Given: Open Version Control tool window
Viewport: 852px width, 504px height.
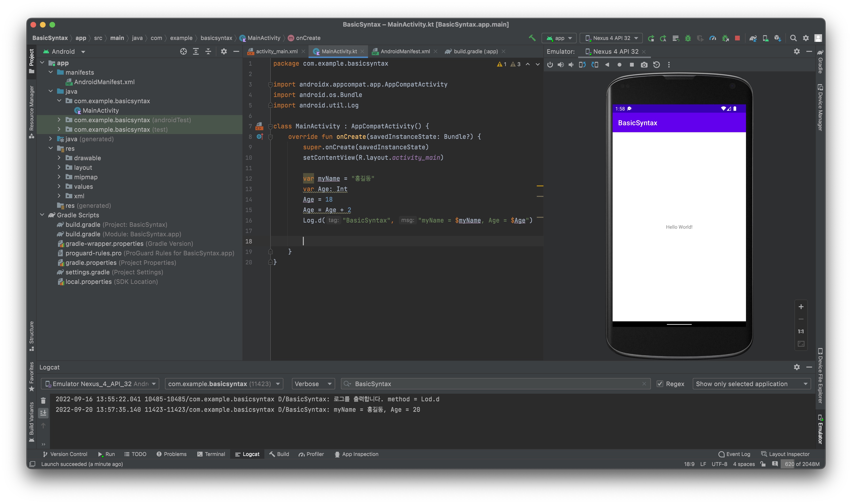Looking at the screenshot, I should [x=65, y=454].
